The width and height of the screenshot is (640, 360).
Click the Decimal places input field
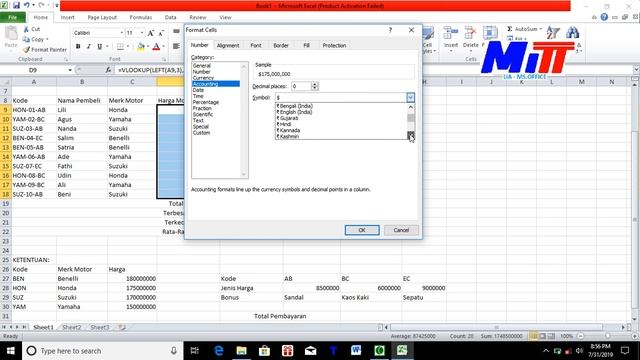tap(301, 86)
